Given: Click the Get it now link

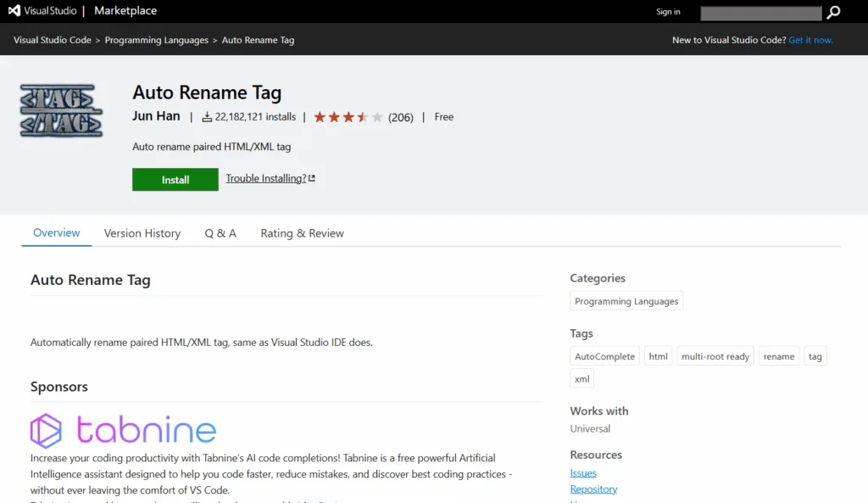Looking at the screenshot, I should point(810,40).
